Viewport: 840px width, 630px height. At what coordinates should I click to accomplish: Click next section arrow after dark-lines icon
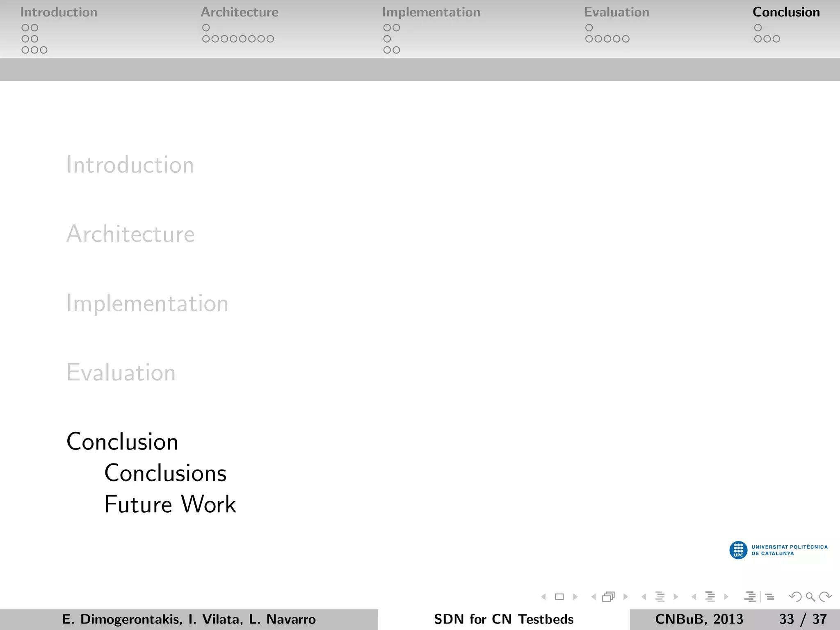coord(726,597)
